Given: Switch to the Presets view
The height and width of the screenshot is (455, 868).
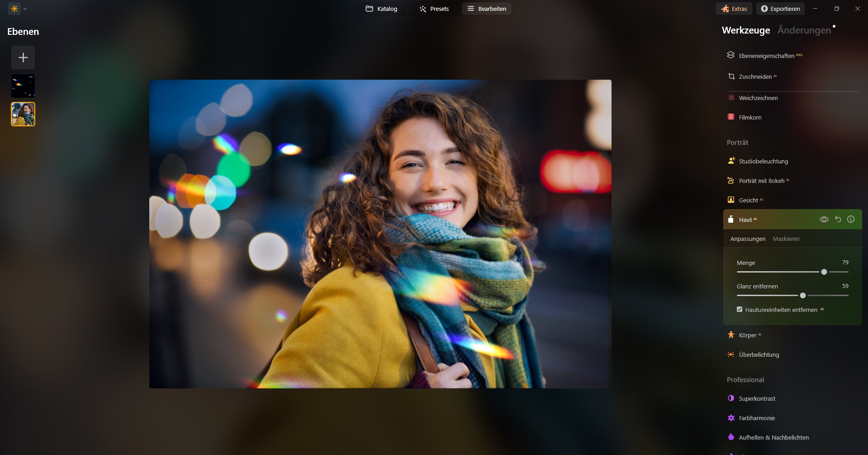Looking at the screenshot, I should [434, 9].
